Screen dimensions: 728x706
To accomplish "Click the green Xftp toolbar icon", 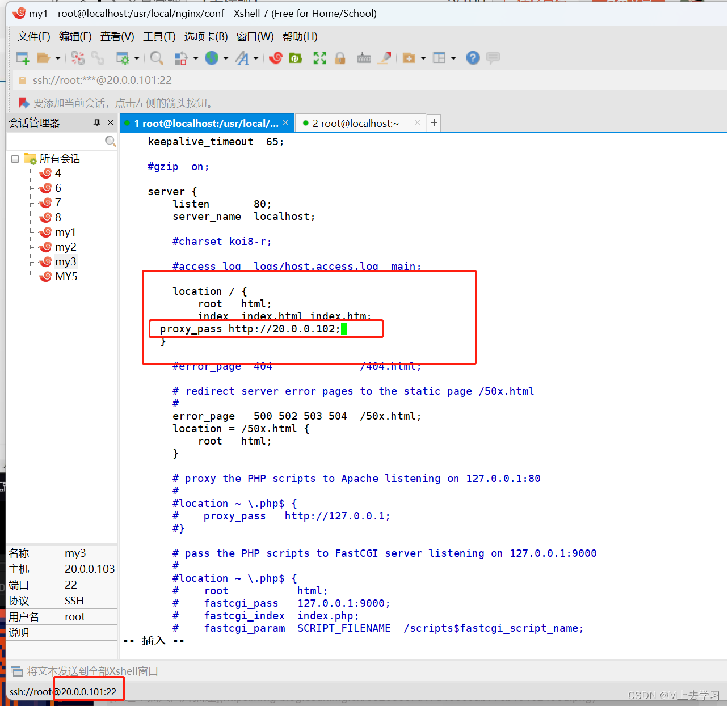I will 295,58.
